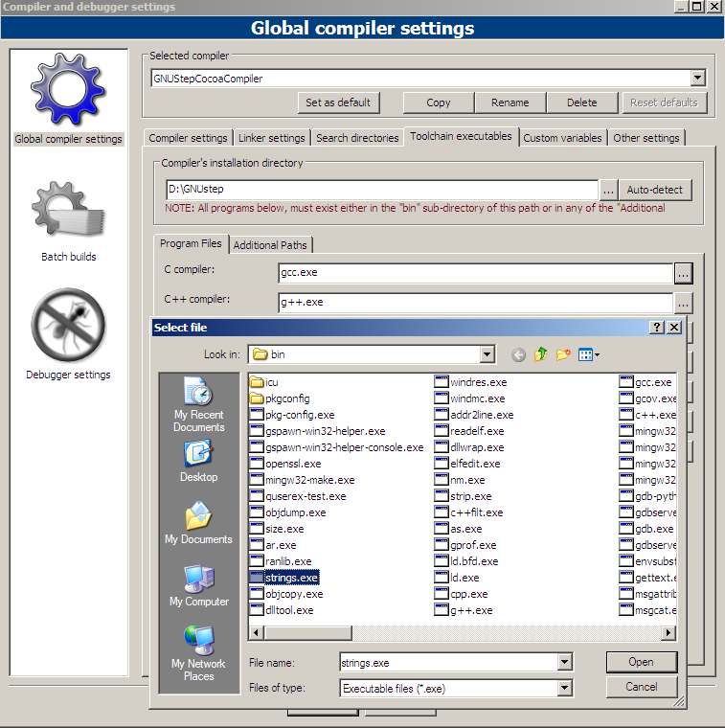725x728 pixels.
Task: Expand the Look in folder dropdown
Action: [487, 354]
